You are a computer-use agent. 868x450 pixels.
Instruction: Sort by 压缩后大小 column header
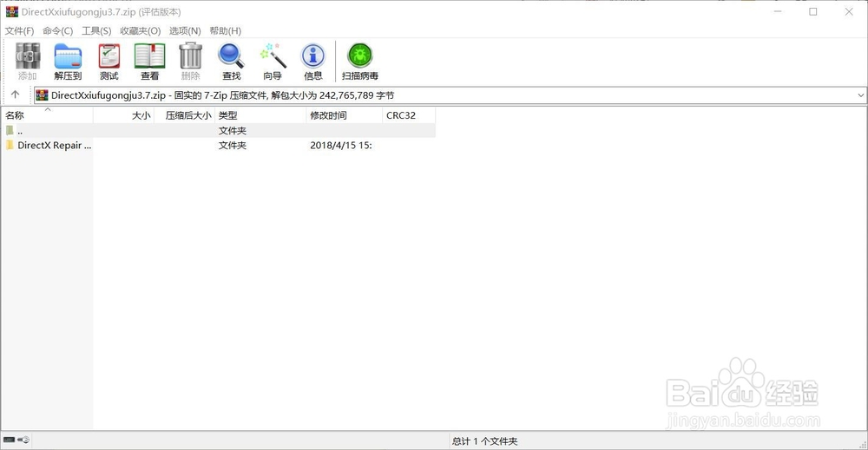tap(184, 115)
